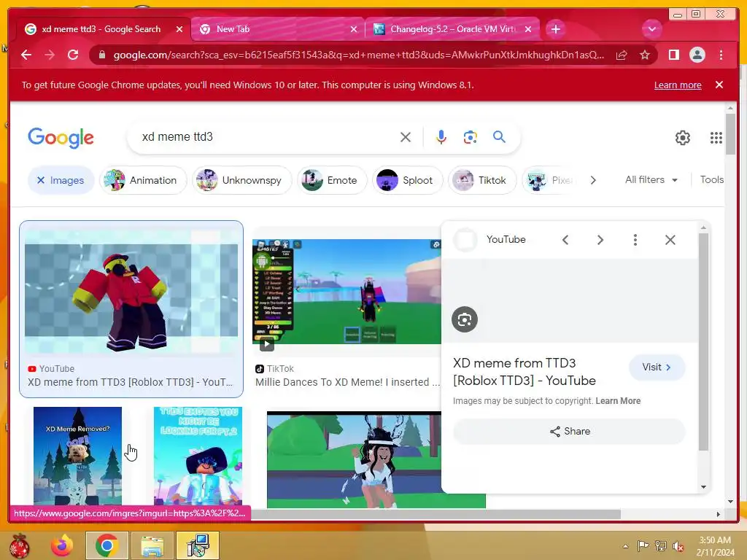Dismiss the Chrome update notification bar
This screenshot has width=747, height=560.
(x=719, y=85)
